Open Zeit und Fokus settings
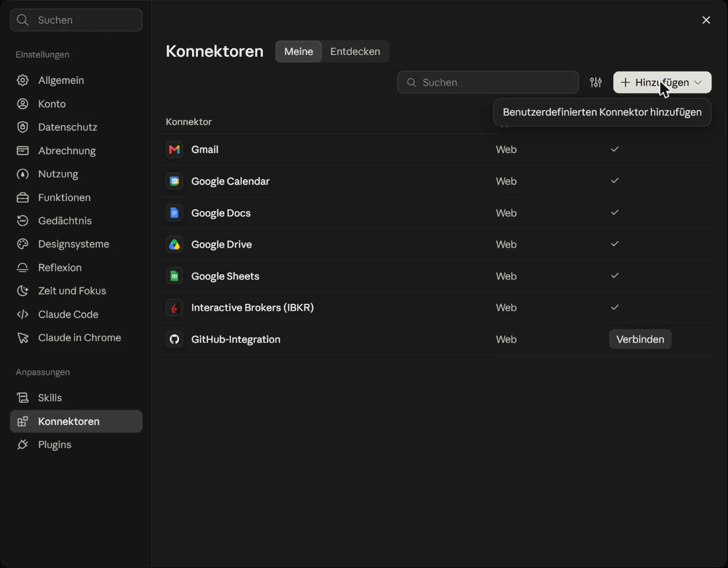Image resolution: width=728 pixels, height=568 pixels. 76,291
